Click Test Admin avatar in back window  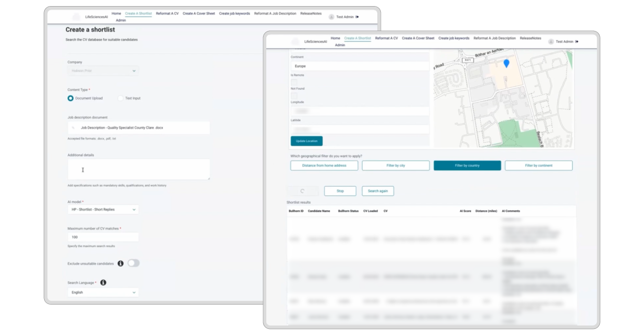coord(332,17)
